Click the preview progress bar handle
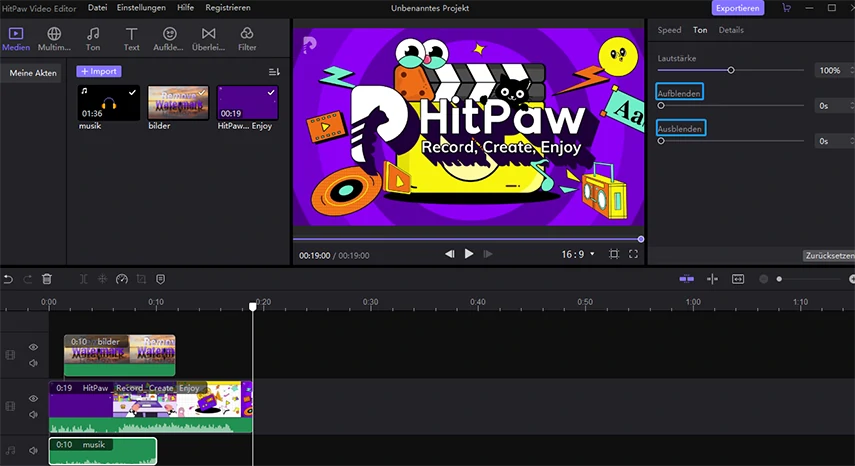Viewport: 855px width, 466px height. [x=641, y=239]
